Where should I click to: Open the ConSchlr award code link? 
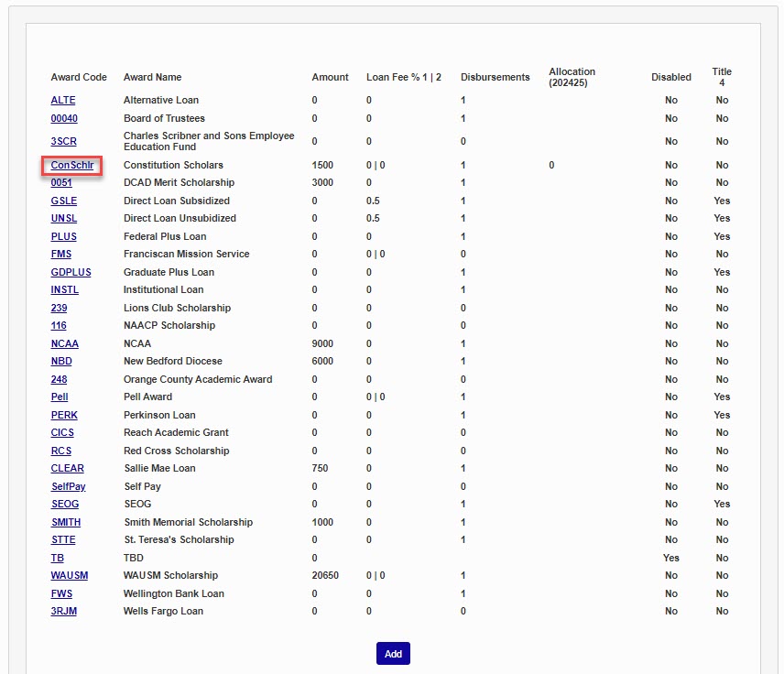tap(71, 166)
